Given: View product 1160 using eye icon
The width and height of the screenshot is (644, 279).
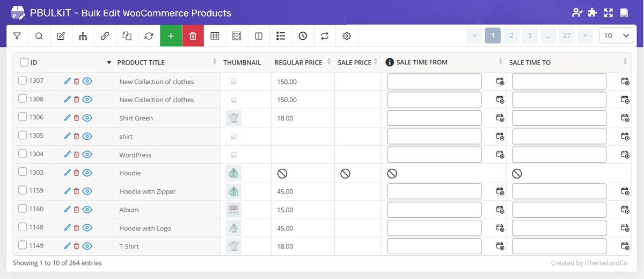Looking at the screenshot, I should tap(87, 209).
